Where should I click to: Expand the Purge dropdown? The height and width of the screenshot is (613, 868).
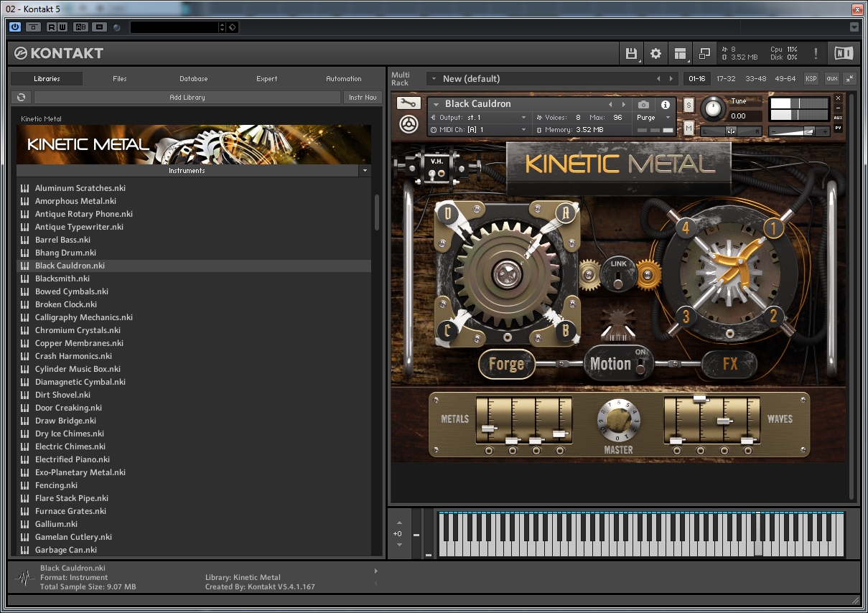(x=653, y=118)
